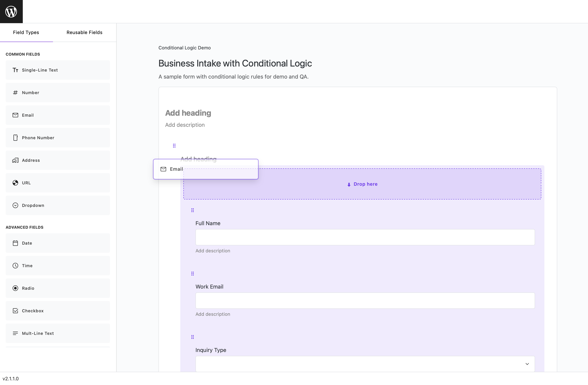Click inside the Full Name input box
The height and width of the screenshot is (385, 588).
pyautogui.click(x=365, y=237)
